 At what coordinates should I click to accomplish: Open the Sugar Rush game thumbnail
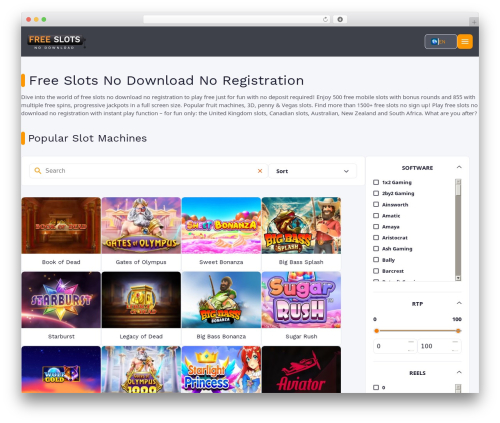pyautogui.click(x=301, y=300)
